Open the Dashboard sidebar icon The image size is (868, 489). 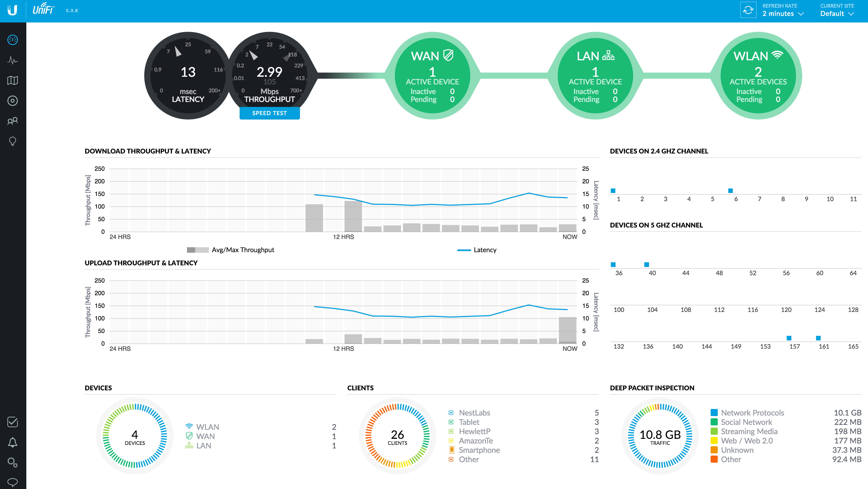12,40
